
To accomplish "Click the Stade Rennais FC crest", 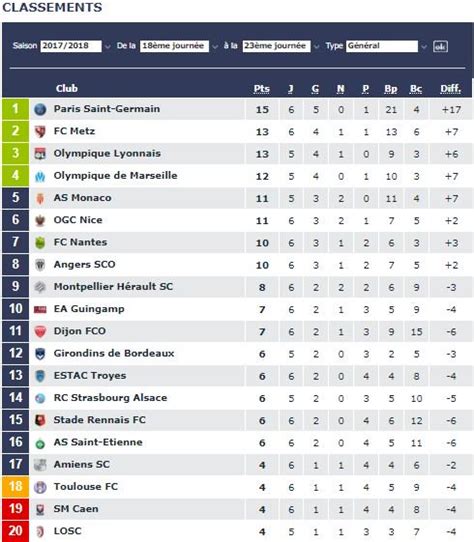I will click(x=40, y=420).
